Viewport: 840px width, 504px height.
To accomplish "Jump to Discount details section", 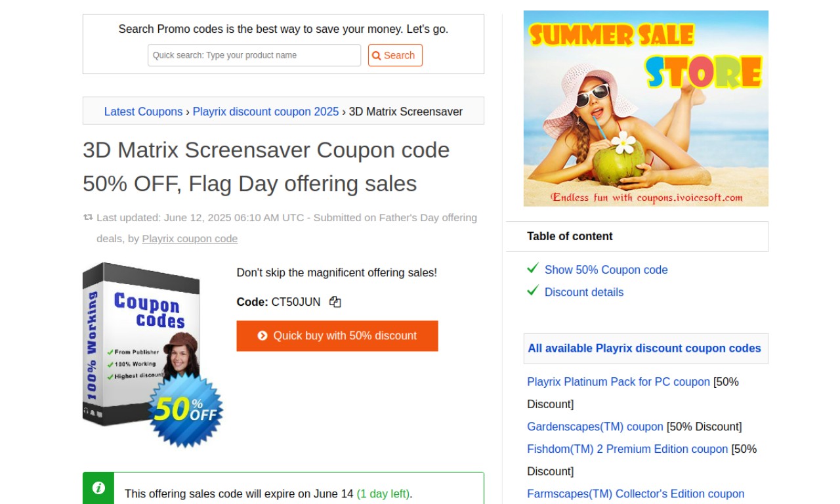I will [584, 292].
